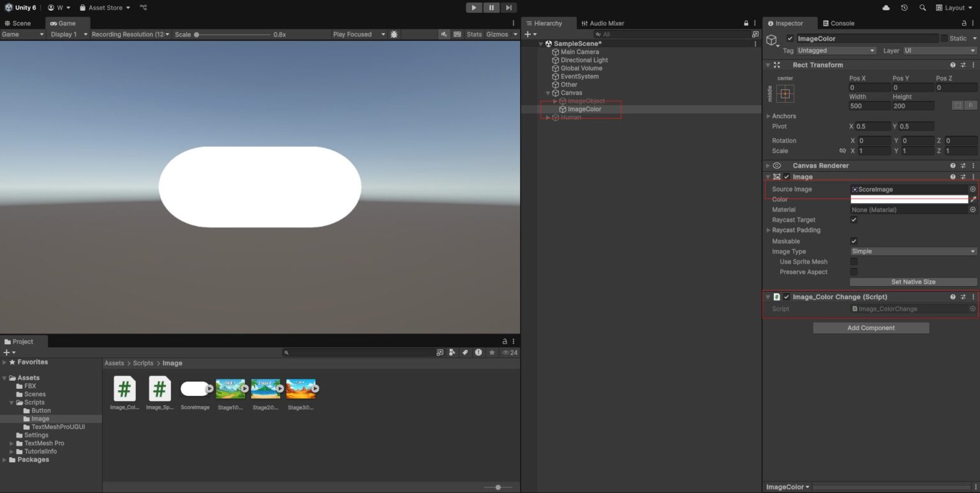
Task: Click the Stats overlay button in Game view
Action: (x=474, y=34)
